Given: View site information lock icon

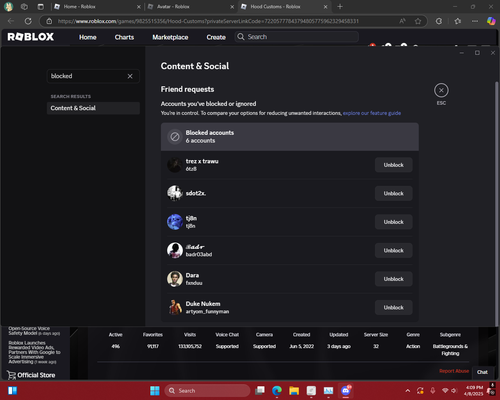Looking at the screenshot, I should (x=49, y=21).
